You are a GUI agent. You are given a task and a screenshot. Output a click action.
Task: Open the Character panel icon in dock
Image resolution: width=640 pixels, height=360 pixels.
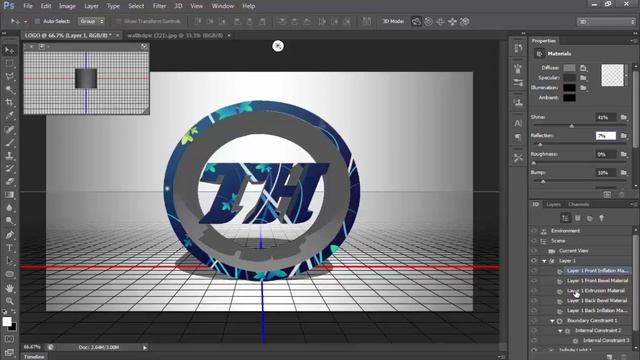click(518, 123)
